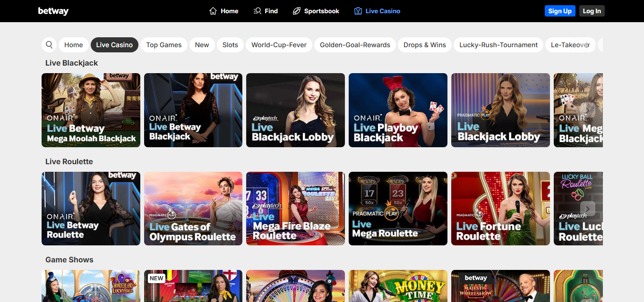The image size is (644, 302).
Task: Select the Home category pill
Action: [x=74, y=45]
